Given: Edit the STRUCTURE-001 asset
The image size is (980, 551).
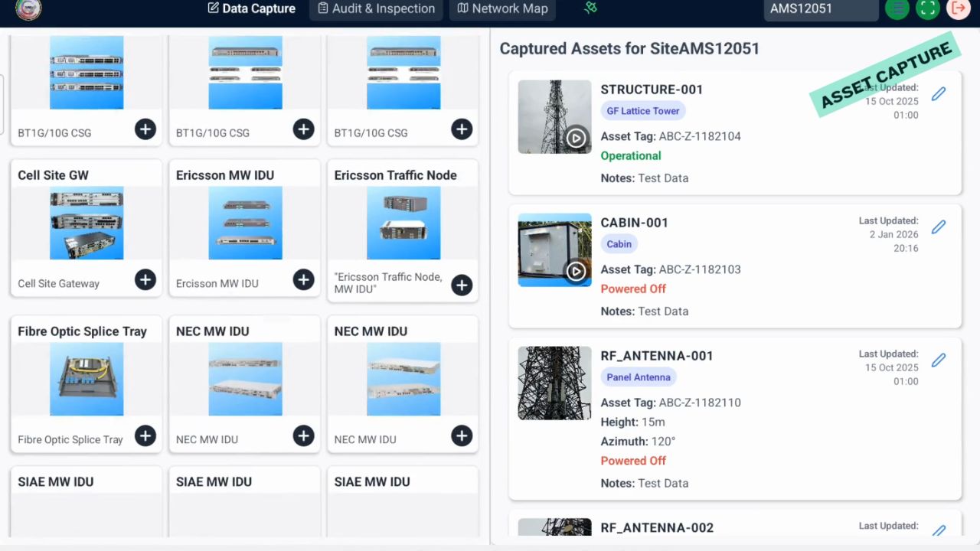Looking at the screenshot, I should [939, 94].
